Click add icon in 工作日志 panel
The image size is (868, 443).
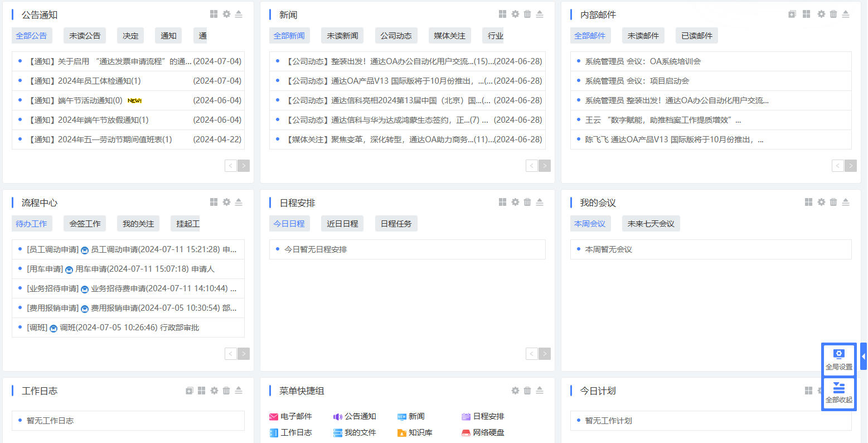click(x=190, y=391)
